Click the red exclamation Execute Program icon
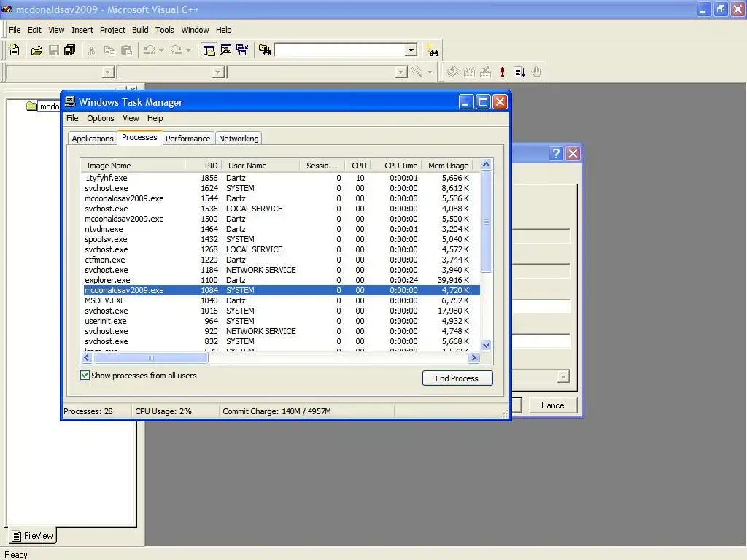 [x=502, y=72]
